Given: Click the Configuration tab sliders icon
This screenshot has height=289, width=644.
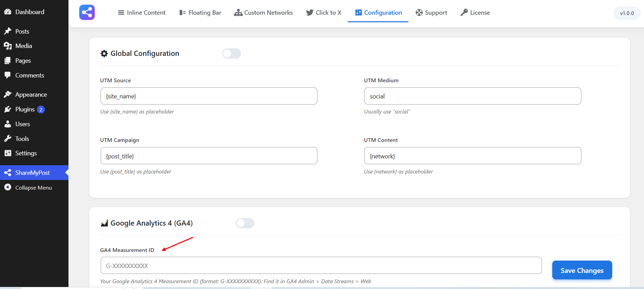Looking at the screenshot, I should click(x=358, y=13).
